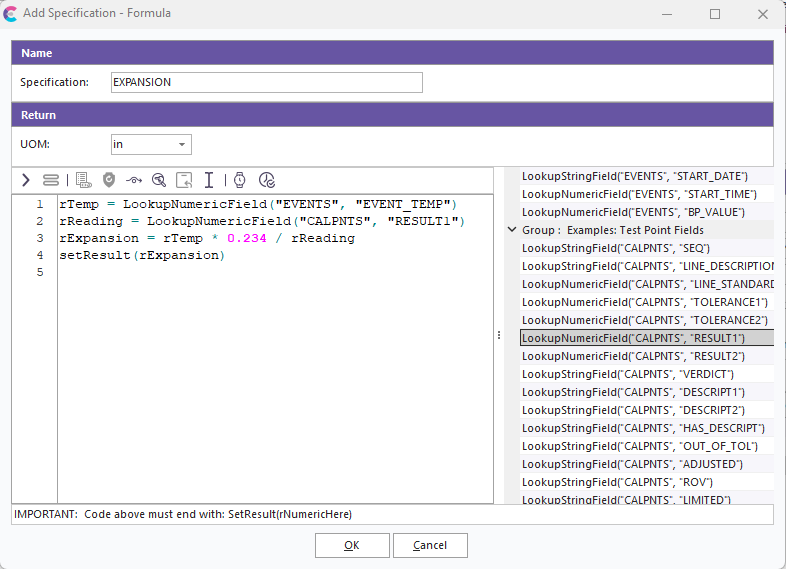Select LookupNumericField CALPNTS TOLERANCE1 example
Viewport: 786px width, 569px height.
pyautogui.click(x=644, y=302)
